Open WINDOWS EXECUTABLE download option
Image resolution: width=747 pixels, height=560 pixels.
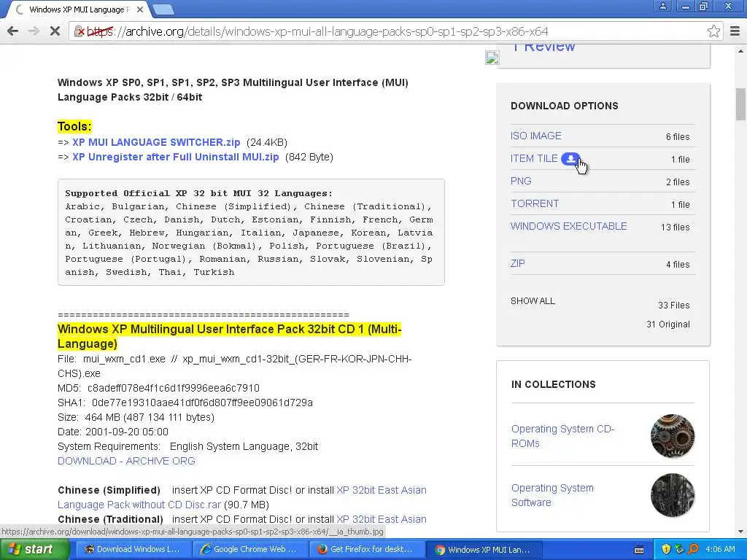point(569,226)
